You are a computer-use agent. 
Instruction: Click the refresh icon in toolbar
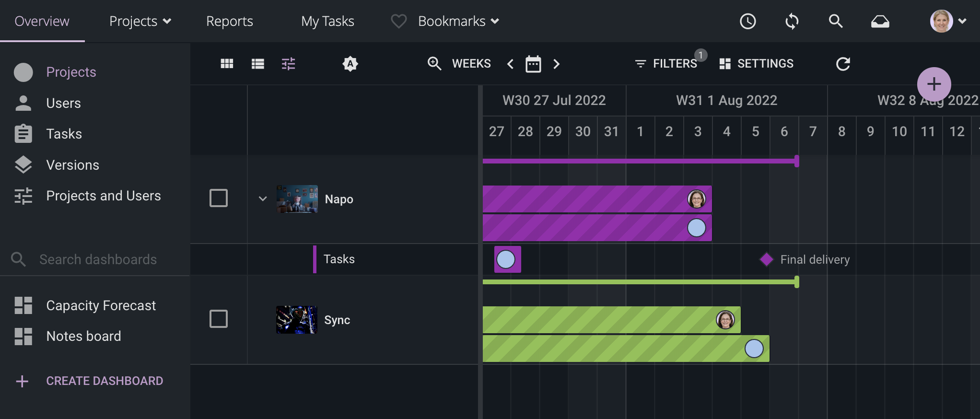click(843, 64)
